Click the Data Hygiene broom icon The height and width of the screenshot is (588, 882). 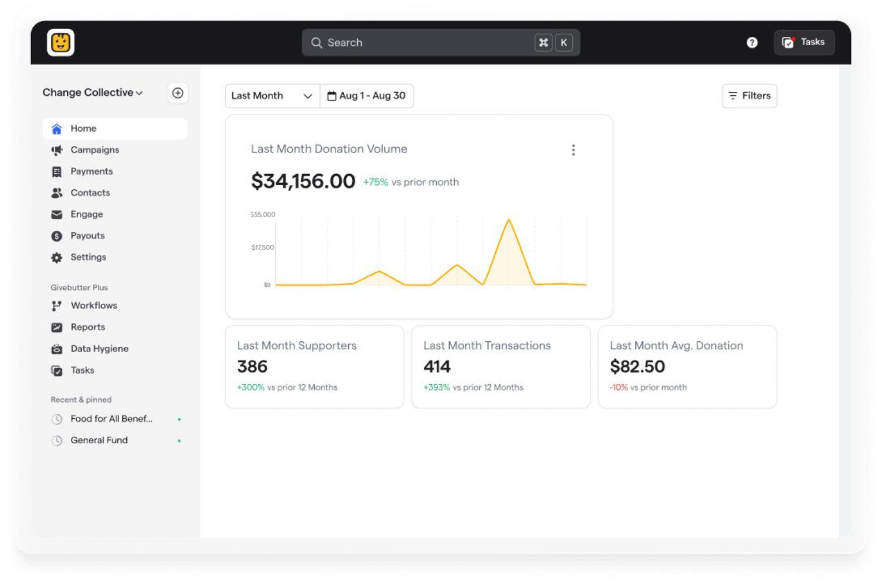[57, 348]
